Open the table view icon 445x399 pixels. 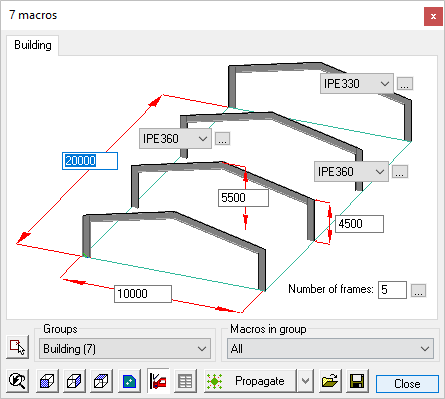point(185,381)
